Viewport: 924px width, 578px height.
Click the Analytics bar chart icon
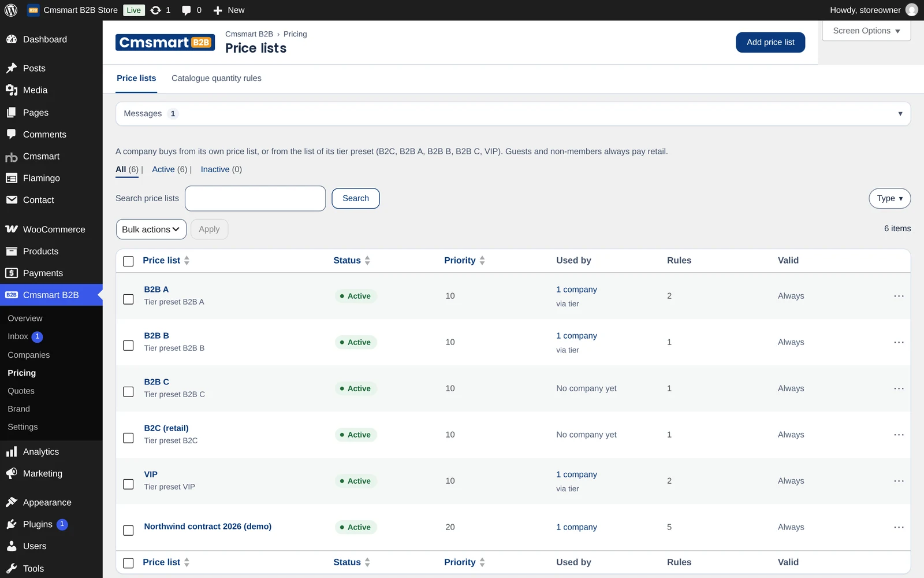[12, 452]
